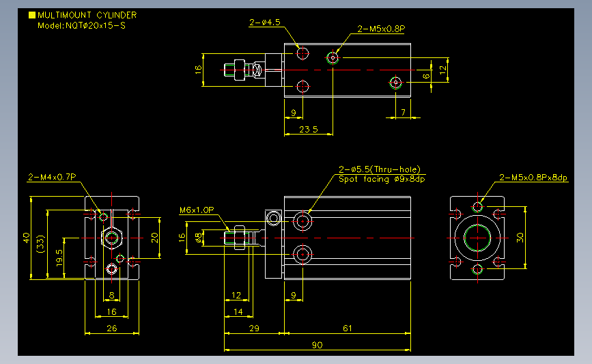This screenshot has width=592, height=364.
Task: Click the yellow square bullet beside the title
Action: pos(32,15)
